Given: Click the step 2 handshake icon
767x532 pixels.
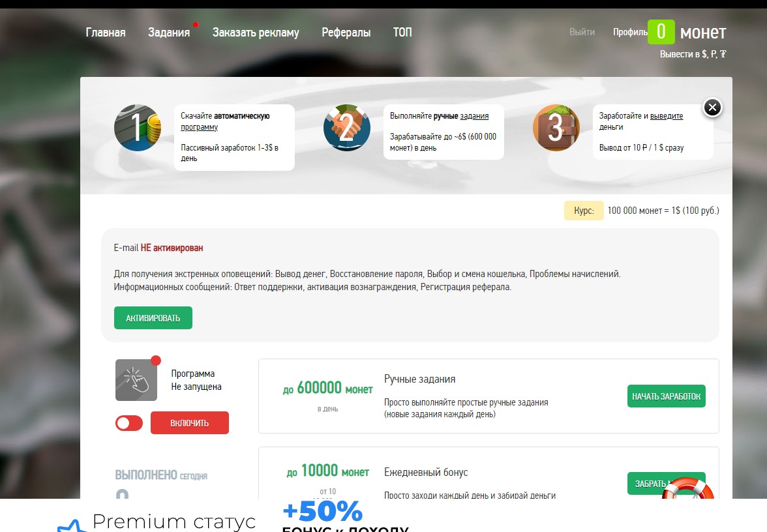Looking at the screenshot, I should coord(346,128).
